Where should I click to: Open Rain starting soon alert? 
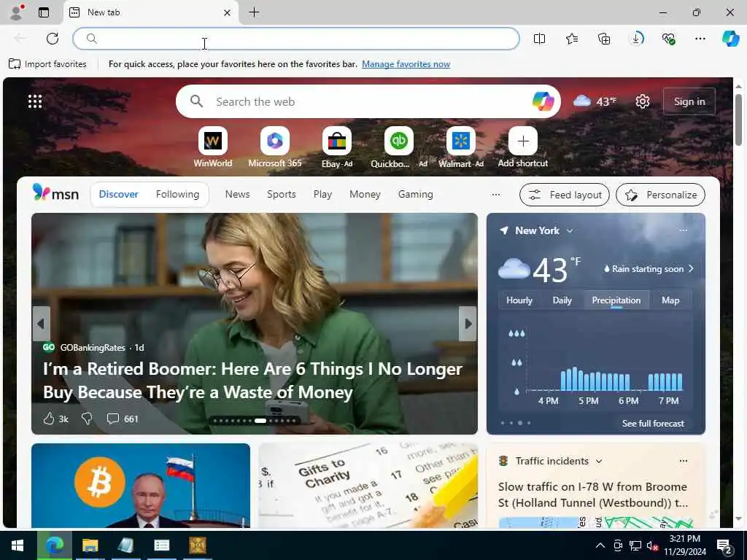(648, 269)
